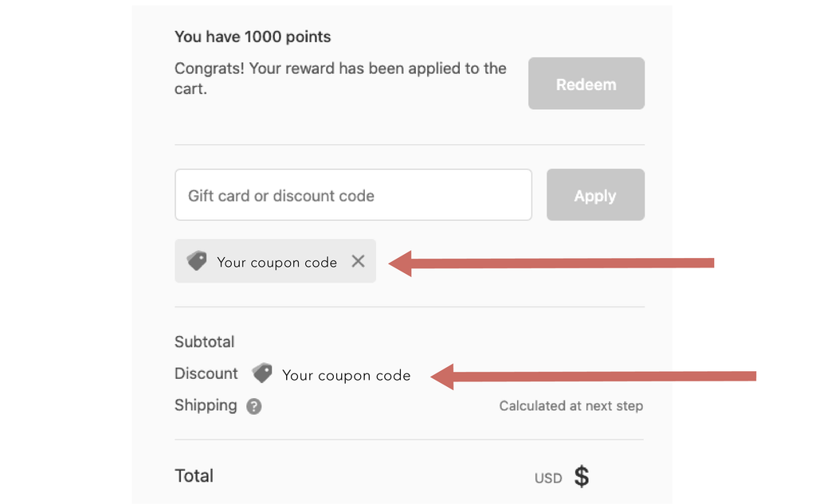Click the "You have 1000 points" heading
This screenshot has height=504, width=816.
coord(253,37)
